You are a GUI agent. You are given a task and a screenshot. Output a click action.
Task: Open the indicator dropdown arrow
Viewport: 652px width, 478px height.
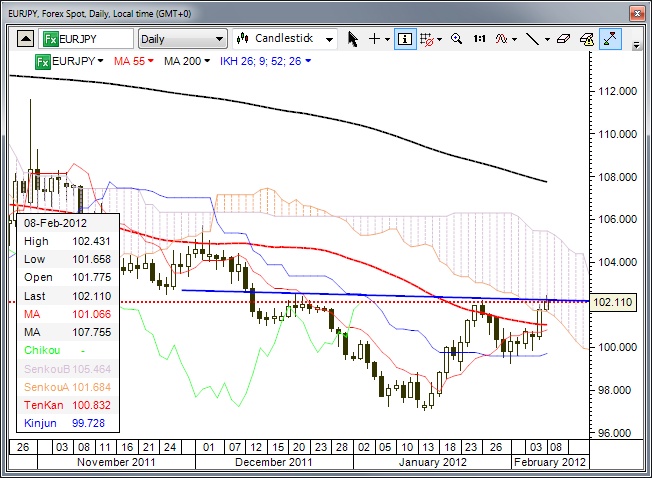(514, 39)
